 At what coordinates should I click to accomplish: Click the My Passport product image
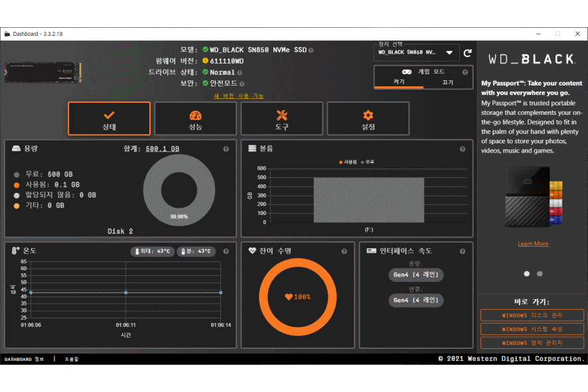pyautogui.click(x=534, y=197)
